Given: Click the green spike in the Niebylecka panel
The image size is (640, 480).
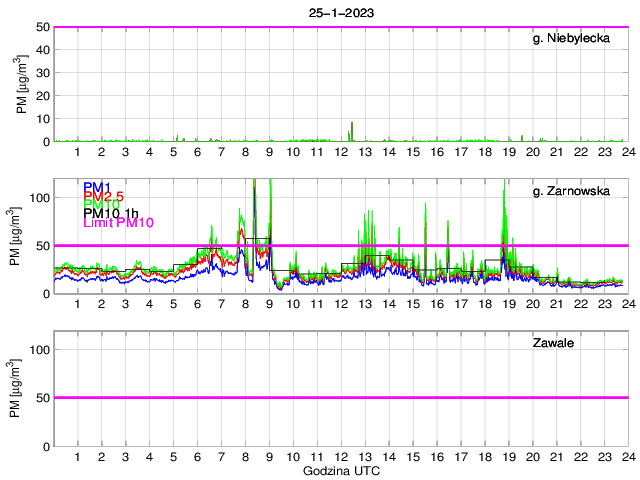Looking at the screenshot, I should coord(351,131).
